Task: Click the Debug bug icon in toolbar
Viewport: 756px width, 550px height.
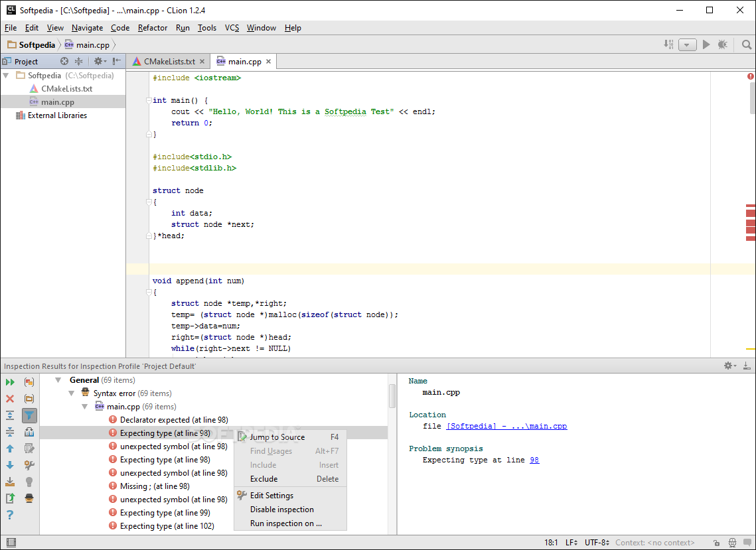Action: click(x=722, y=45)
